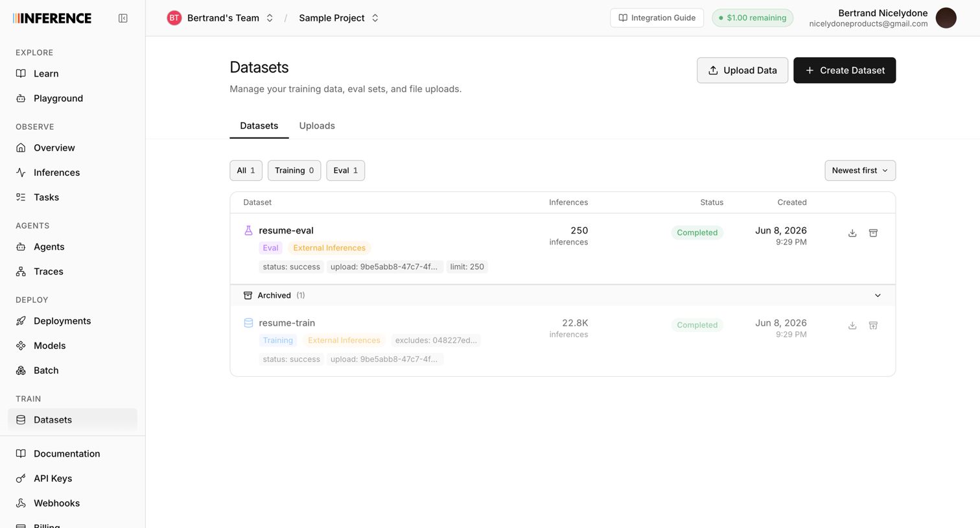Unarchive the resume-train dataset
The image size is (980, 528).
point(873,326)
